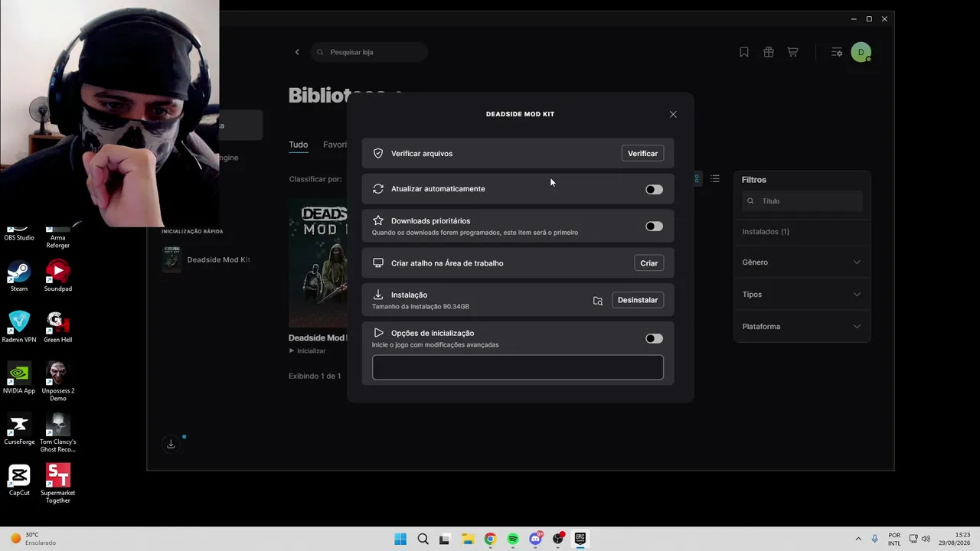Open the downloads icon in the sidebar
The height and width of the screenshot is (551, 980).
pos(171,444)
